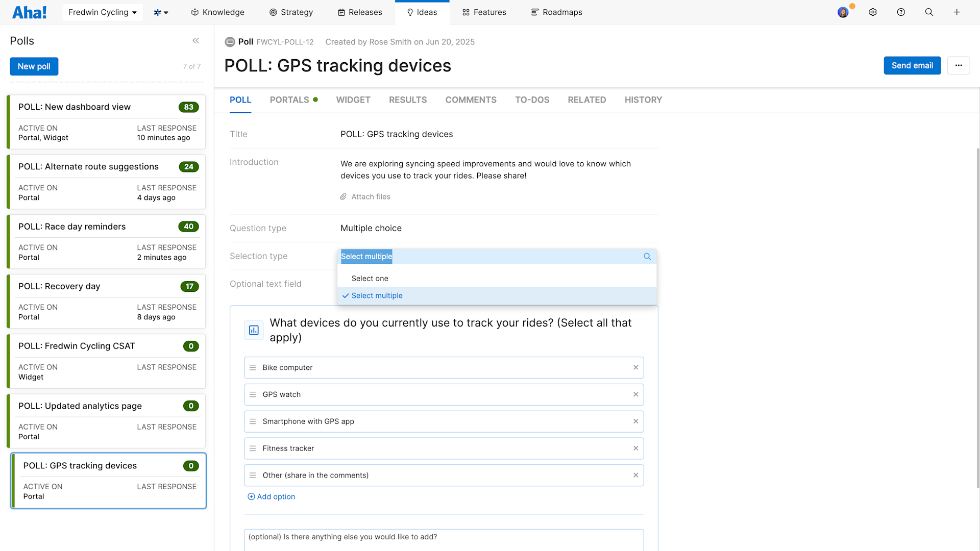Open the COMMENTS tab
Screen dimensions: 980x551
coord(471,100)
